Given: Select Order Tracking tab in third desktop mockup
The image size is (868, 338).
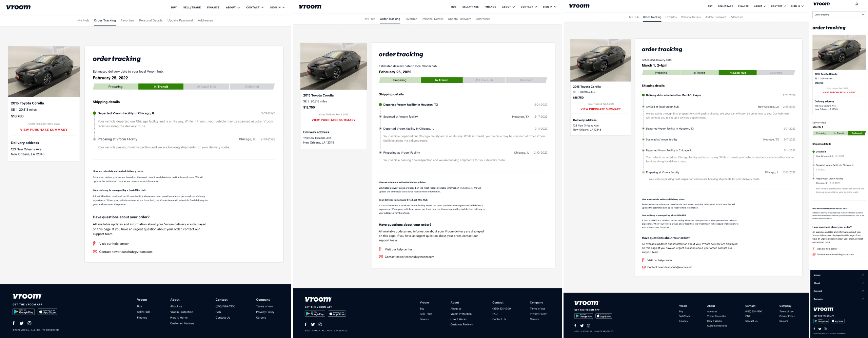Looking at the screenshot, I should pos(652,17).
